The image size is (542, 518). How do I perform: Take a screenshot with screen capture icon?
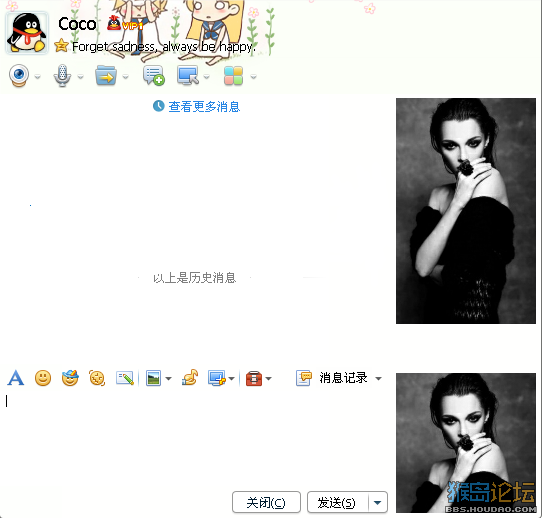point(217,378)
